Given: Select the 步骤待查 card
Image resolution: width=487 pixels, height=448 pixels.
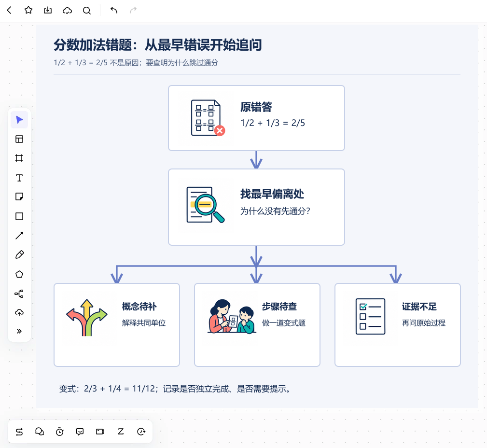Looking at the screenshot, I should 257,325.
